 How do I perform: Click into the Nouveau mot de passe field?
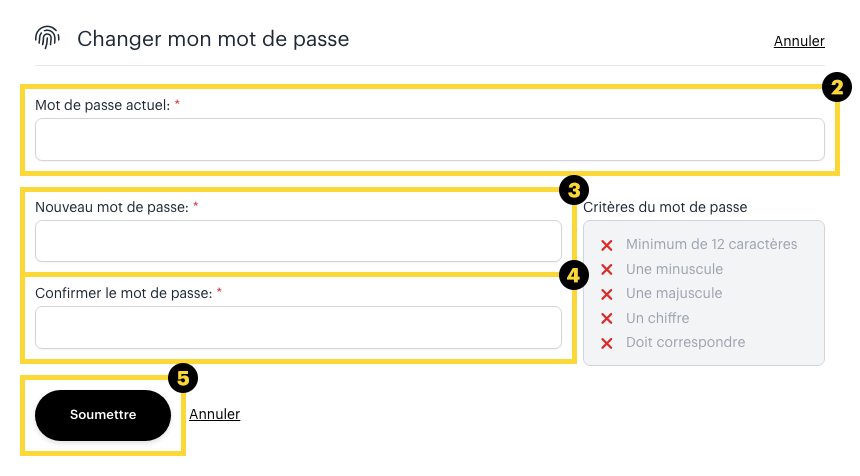coord(298,241)
